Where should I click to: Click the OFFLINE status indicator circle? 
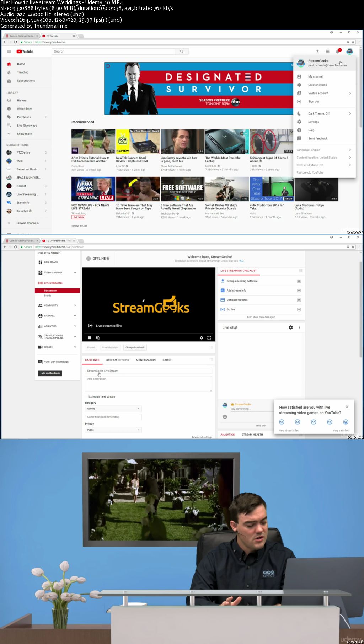[89, 259]
